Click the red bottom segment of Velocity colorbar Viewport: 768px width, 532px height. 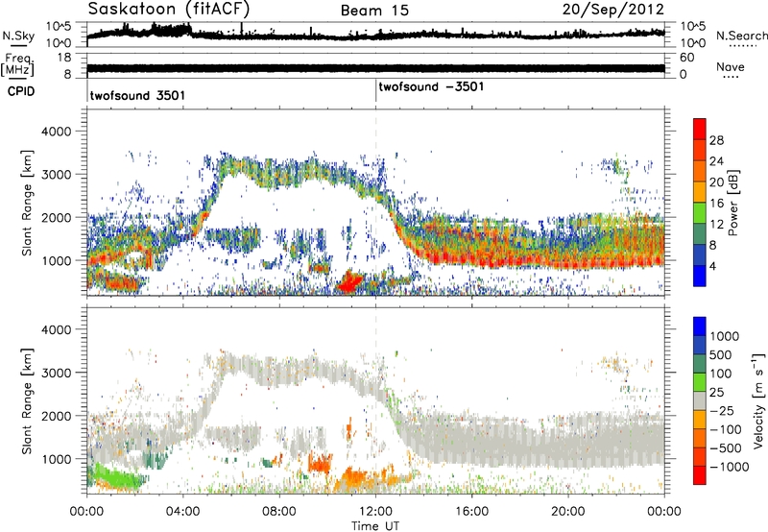pos(700,475)
